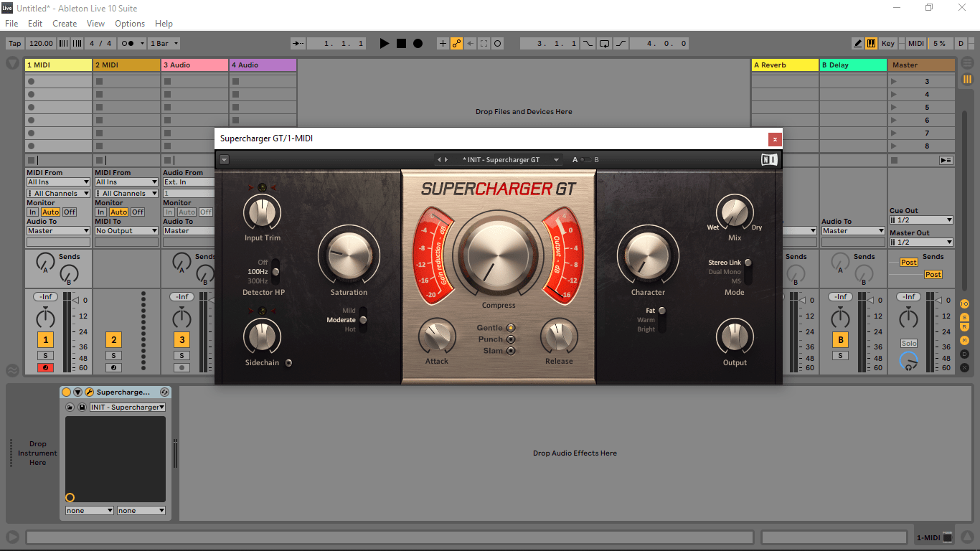Open the Cue Out dropdown

pyautogui.click(x=921, y=220)
